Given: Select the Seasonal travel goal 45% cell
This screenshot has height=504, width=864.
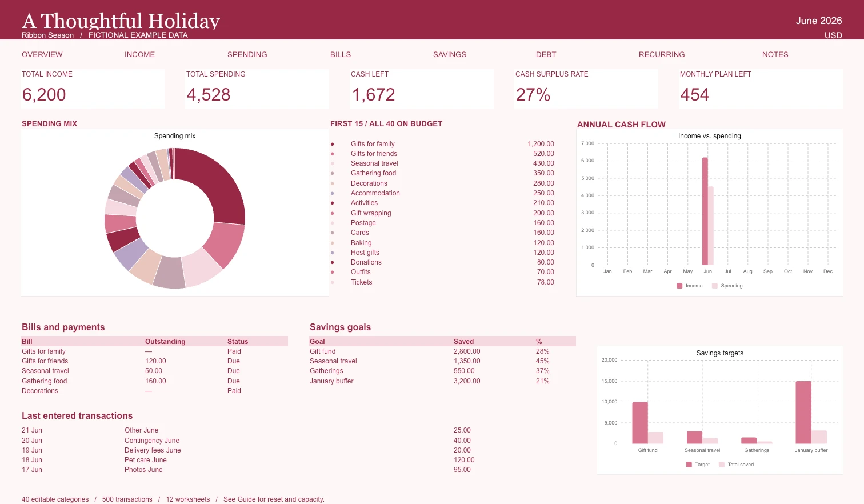Looking at the screenshot, I should pyautogui.click(x=543, y=361).
